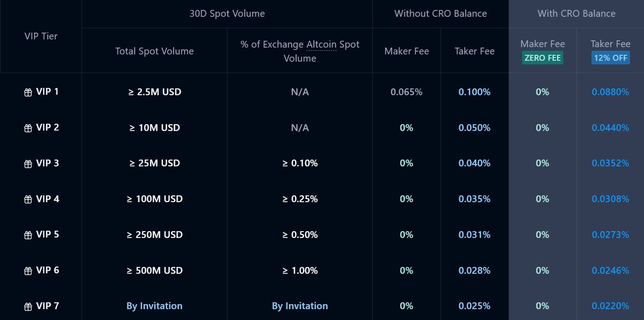Click the 30D Spot Volume header
The height and width of the screenshot is (320, 644).
tap(227, 14)
